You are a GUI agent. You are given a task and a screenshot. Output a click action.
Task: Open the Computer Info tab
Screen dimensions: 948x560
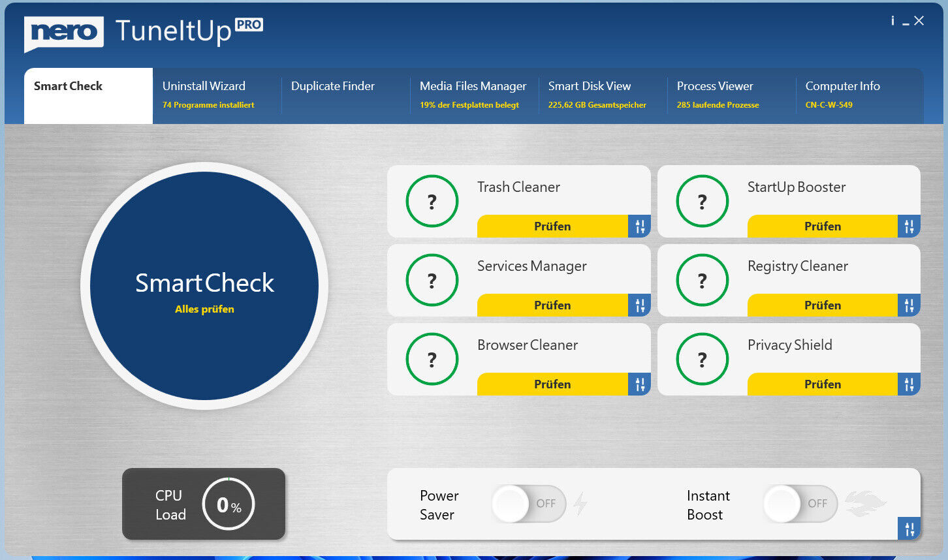click(x=860, y=95)
